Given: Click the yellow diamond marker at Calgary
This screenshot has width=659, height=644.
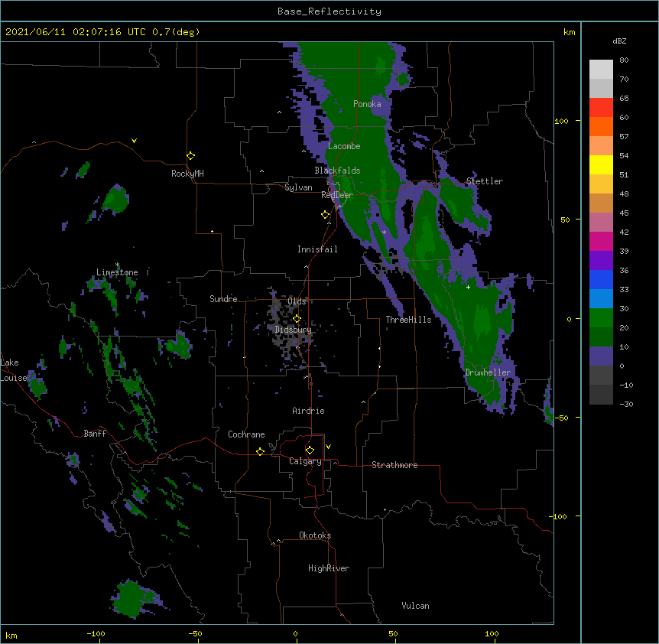Looking at the screenshot, I should 310,450.
